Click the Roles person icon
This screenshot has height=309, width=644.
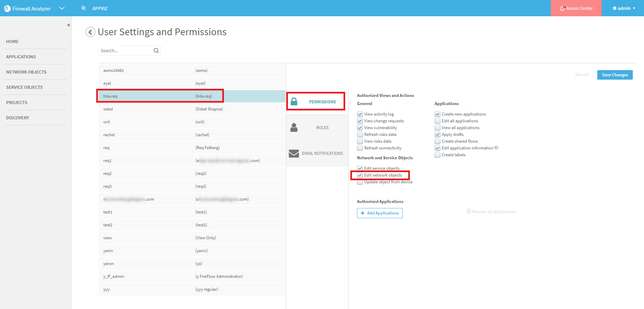[294, 128]
